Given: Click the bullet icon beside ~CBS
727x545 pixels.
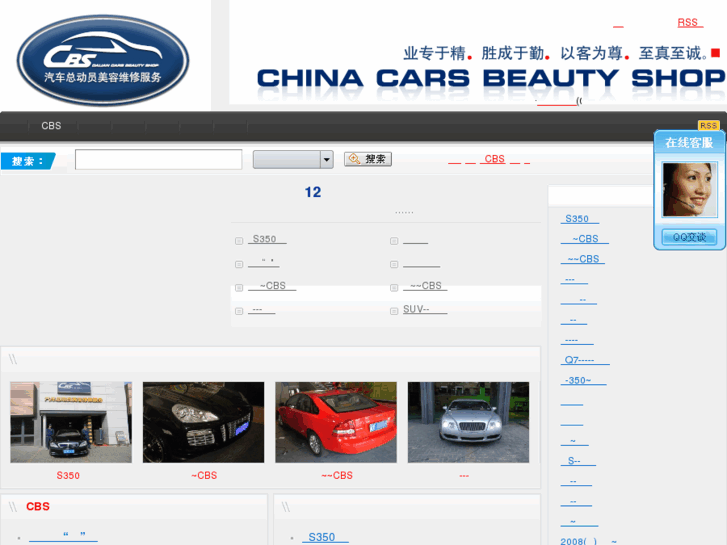Looking at the screenshot, I should pos(239,288).
